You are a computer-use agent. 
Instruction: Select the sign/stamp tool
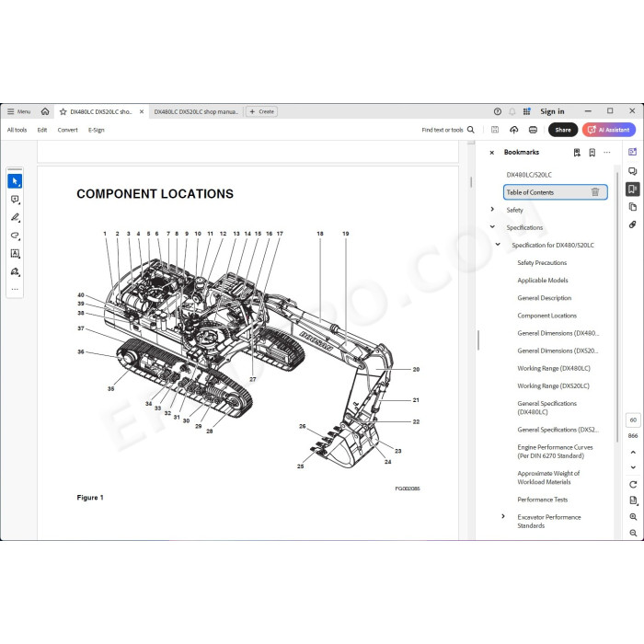click(15, 271)
